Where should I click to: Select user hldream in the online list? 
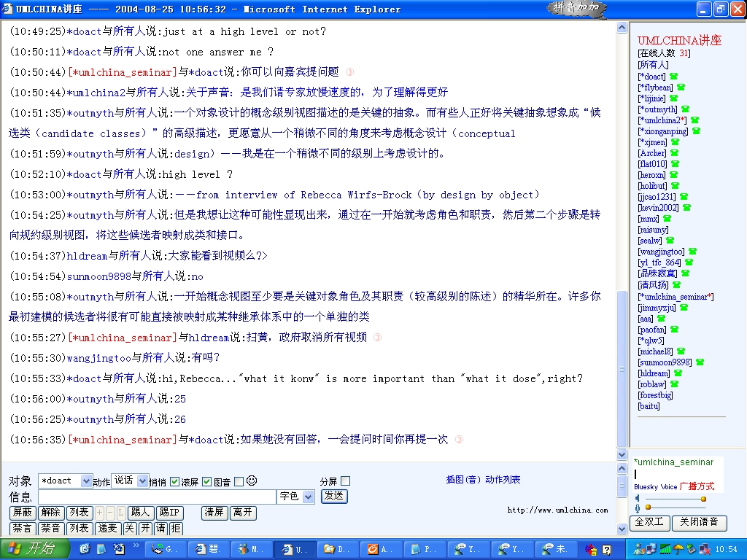[x=654, y=373]
